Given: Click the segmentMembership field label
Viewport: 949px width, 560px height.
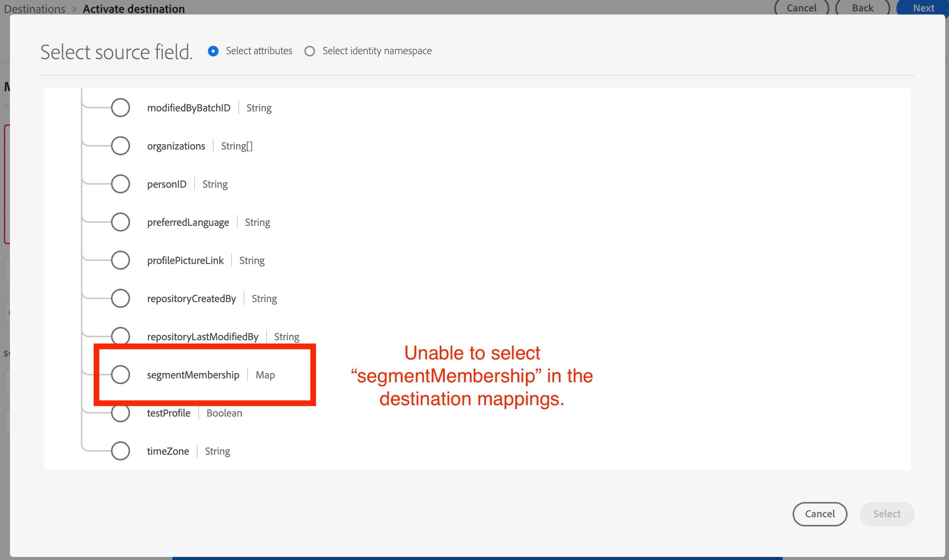Looking at the screenshot, I should (193, 375).
